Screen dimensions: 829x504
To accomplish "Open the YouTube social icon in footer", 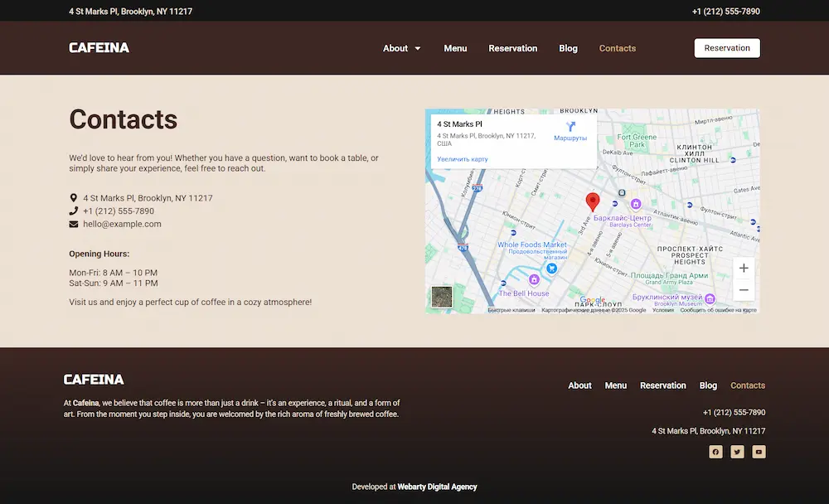I will (x=759, y=452).
